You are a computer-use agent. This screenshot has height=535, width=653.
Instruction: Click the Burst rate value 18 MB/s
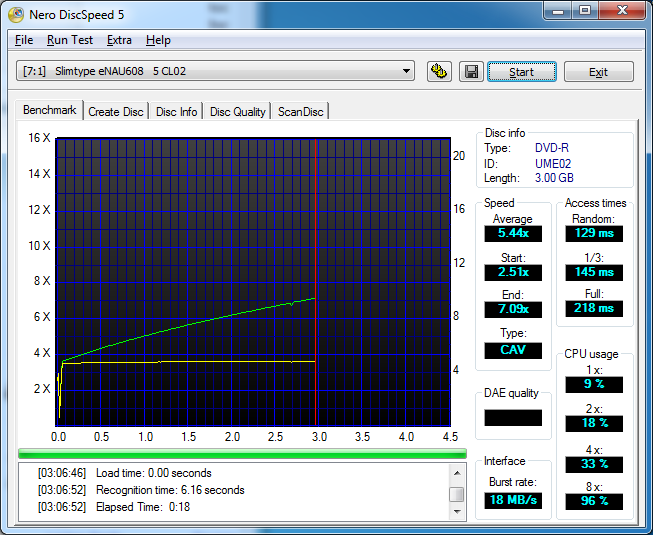pos(513,500)
